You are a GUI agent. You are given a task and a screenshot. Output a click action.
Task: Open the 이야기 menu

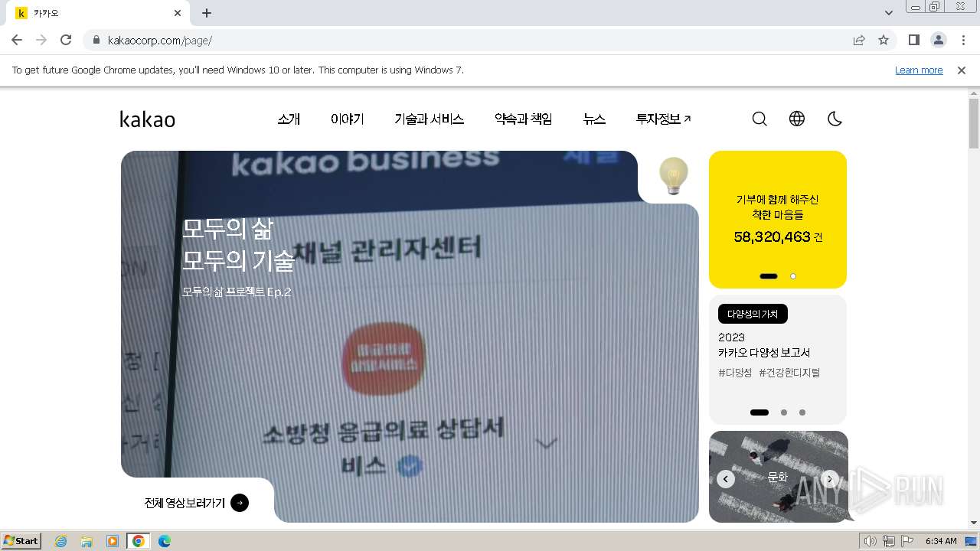point(348,119)
